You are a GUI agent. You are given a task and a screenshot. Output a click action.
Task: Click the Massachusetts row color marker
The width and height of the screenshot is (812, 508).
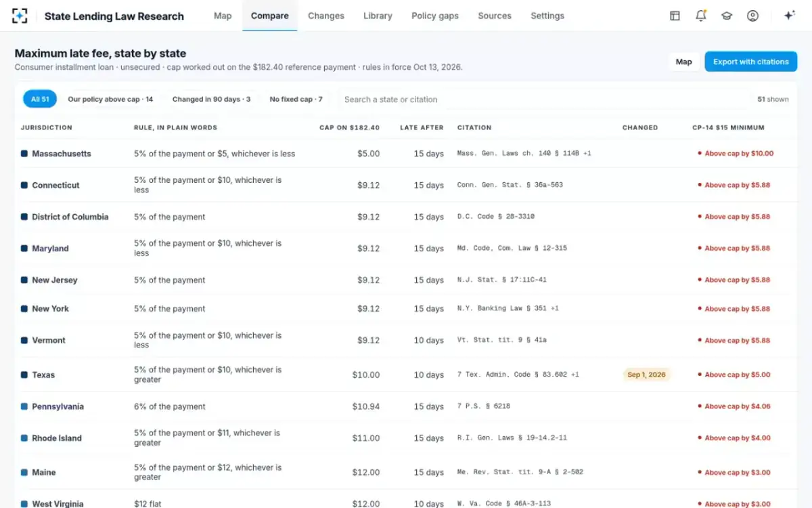24,154
